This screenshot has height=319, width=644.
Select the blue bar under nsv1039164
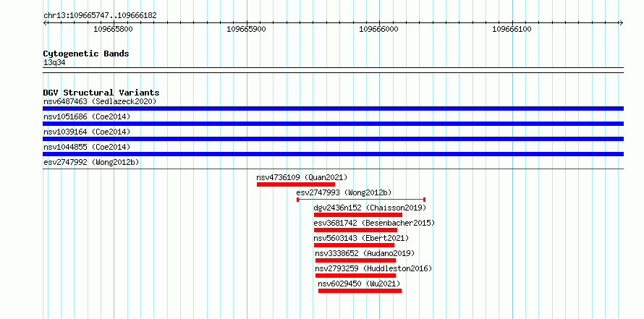point(333,139)
